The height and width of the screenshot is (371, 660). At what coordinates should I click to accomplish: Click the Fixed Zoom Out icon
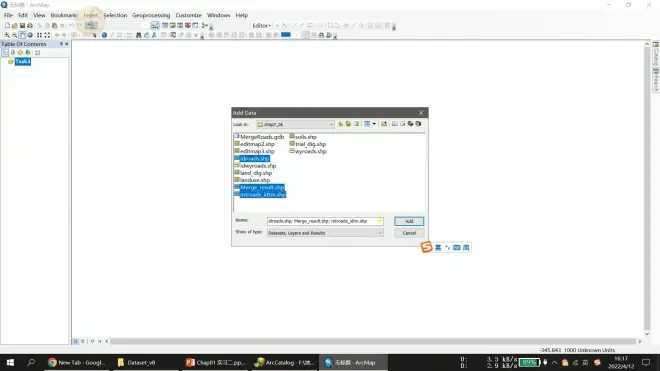[x=47, y=35]
